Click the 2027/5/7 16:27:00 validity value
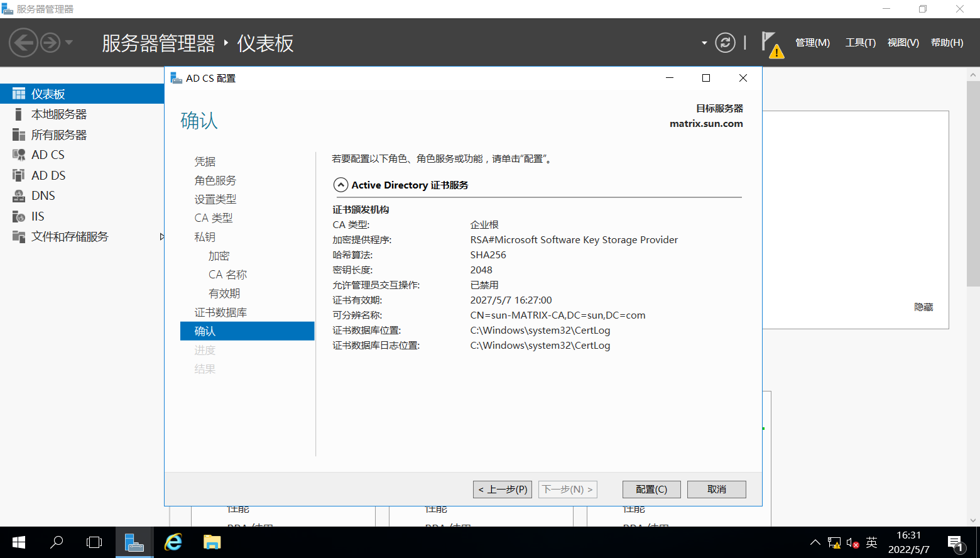980x558 pixels. tap(511, 300)
